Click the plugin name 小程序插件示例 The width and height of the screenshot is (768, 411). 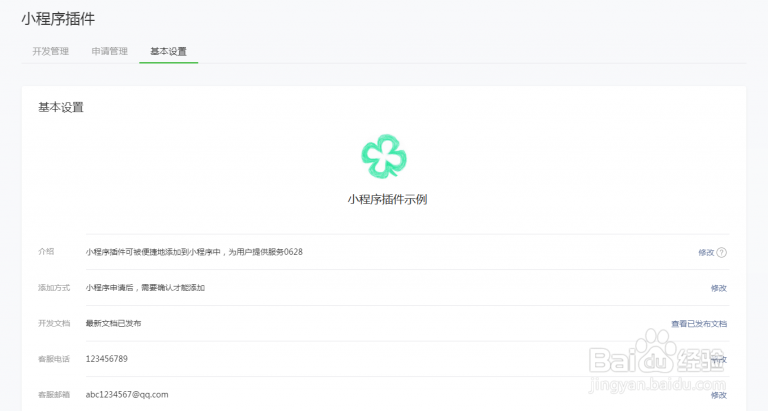[387, 199]
